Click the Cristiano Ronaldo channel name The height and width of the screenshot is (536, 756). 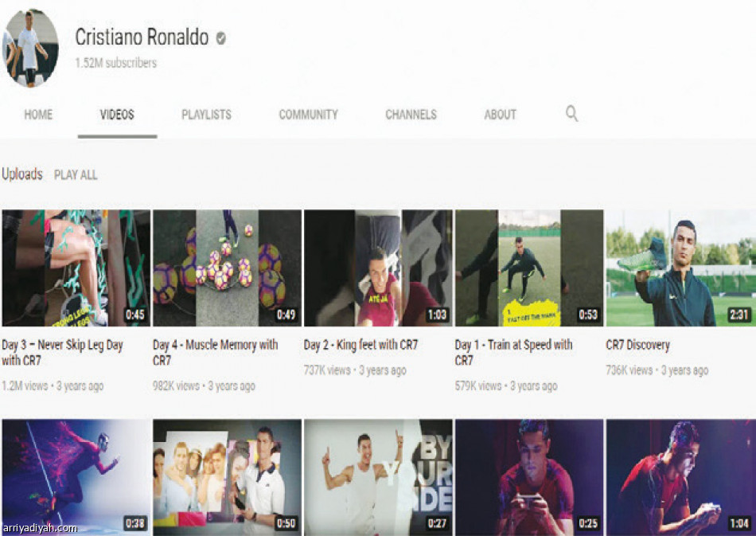(142, 37)
